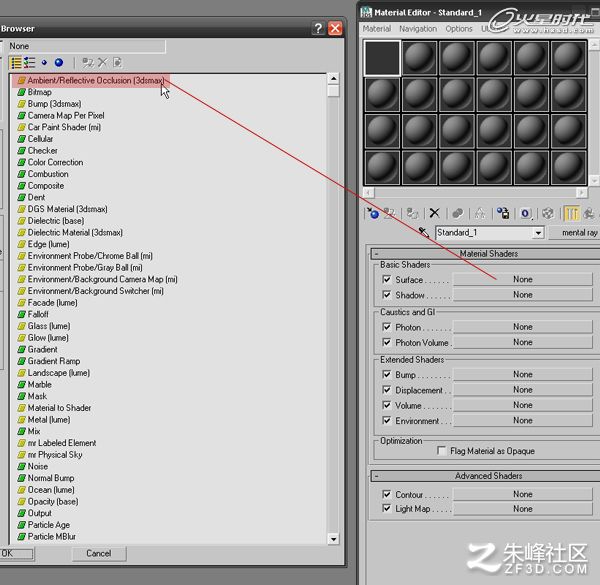Click Assign Material to Selection icon
The image size is (600, 585).
(x=412, y=213)
